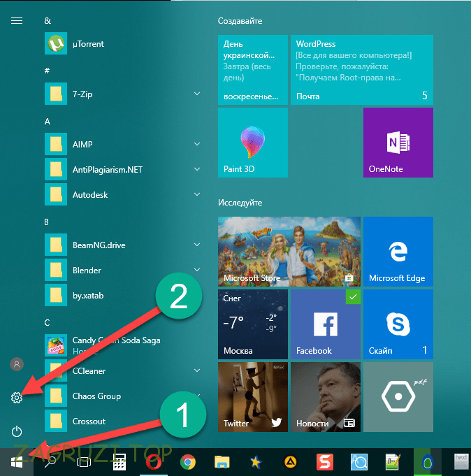
Task: Open the Facebook tile
Action: [326, 324]
